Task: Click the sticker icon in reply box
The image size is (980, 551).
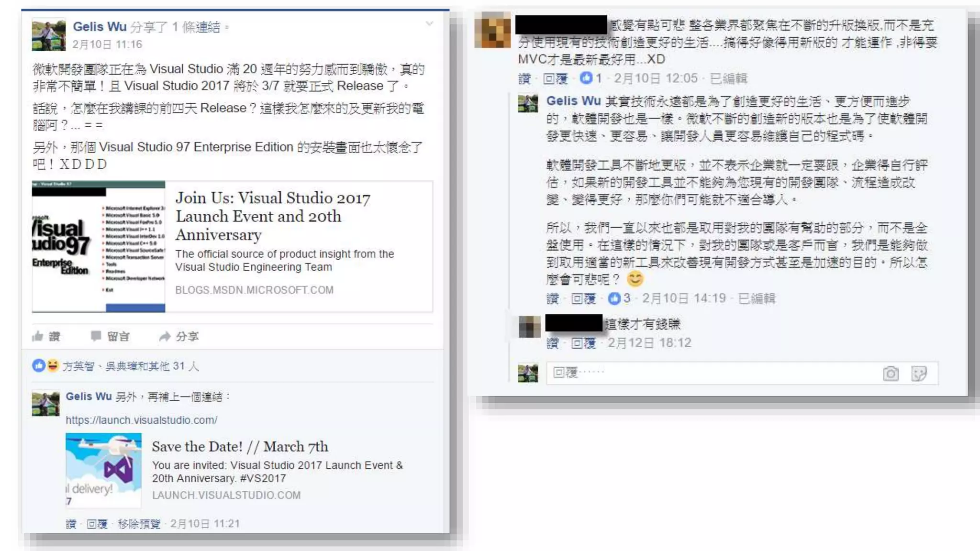Action: click(919, 374)
